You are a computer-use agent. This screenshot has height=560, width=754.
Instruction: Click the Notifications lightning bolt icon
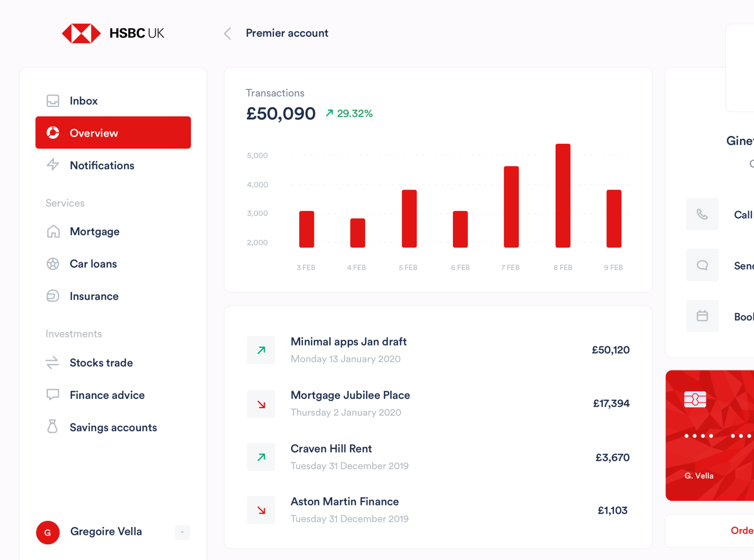[52, 165]
